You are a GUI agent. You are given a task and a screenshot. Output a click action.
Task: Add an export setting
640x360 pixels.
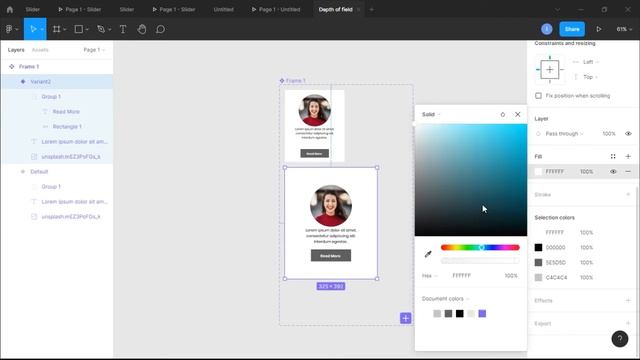(628, 323)
